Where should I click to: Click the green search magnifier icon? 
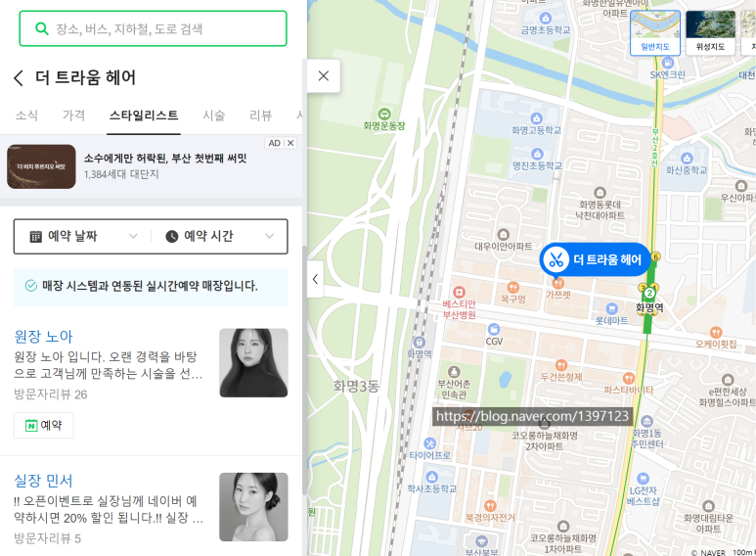[x=42, y=28]
